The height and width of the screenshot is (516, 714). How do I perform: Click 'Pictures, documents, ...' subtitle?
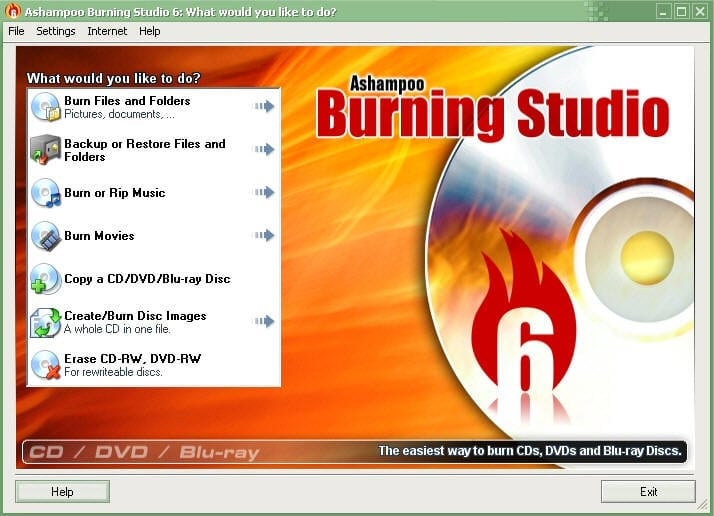click(119, 114)
